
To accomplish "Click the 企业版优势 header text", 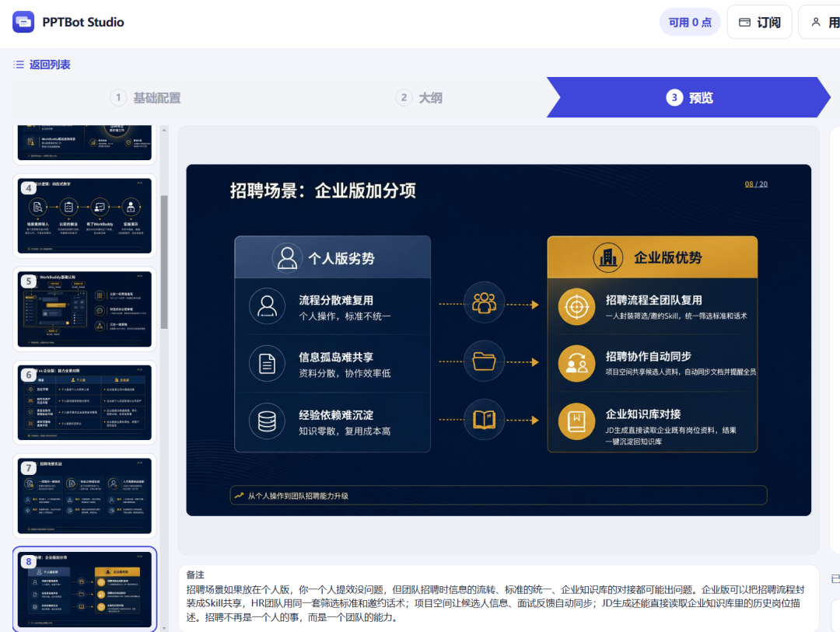I will coord(667,257).
